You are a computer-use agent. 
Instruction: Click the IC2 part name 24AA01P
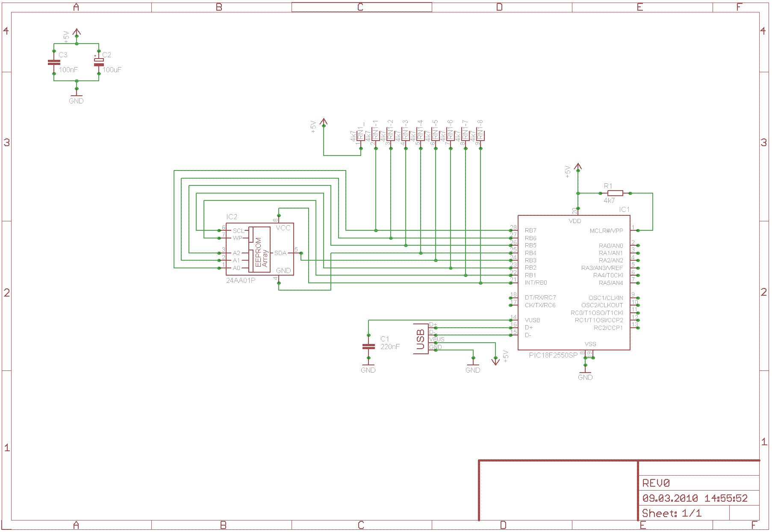point(241,281)
